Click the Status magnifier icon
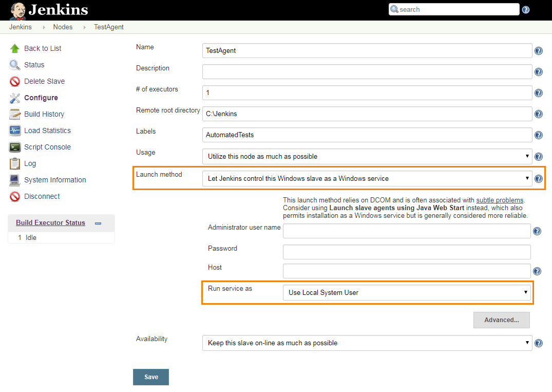The width and height of the screenshot is (552, 392). click(x=15, y=65)
